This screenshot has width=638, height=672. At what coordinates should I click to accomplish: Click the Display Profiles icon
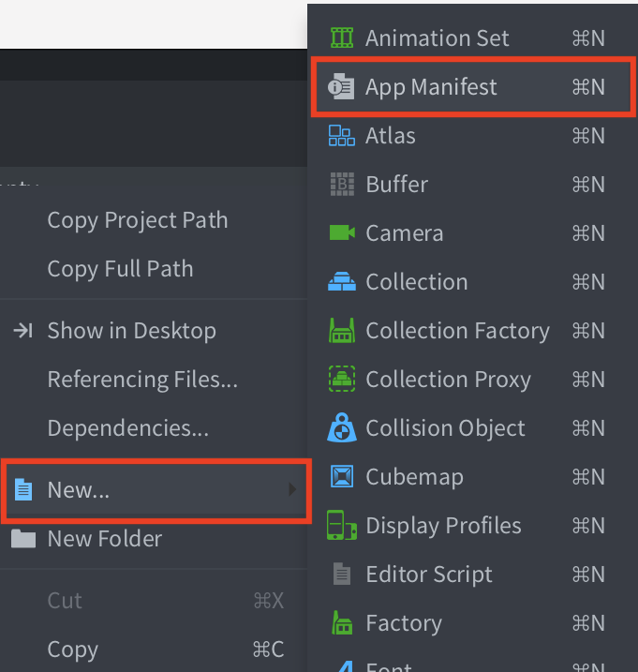pos(341,526)
